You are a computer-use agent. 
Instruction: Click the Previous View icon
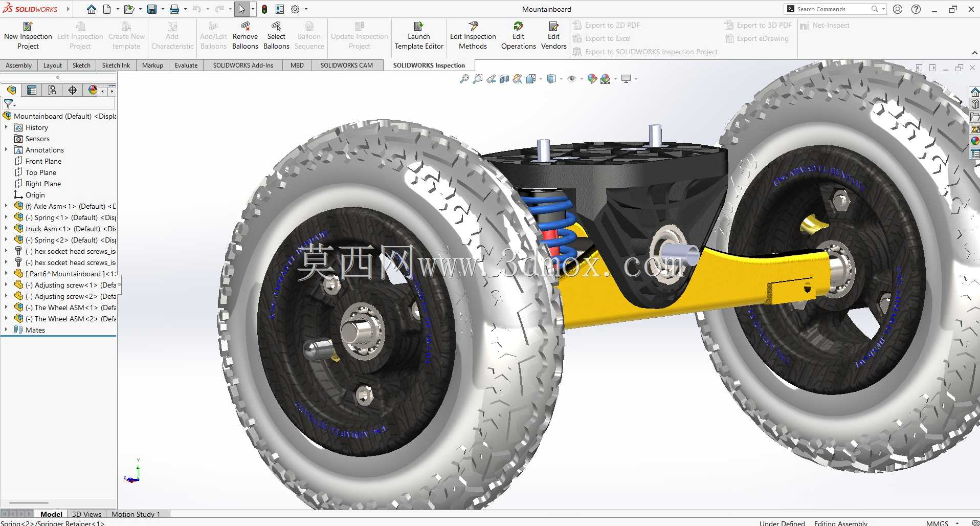491,79
